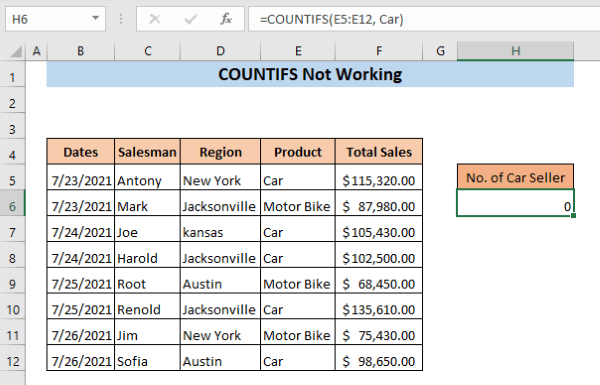Select row 6 header
600x385 pixels.
12,206
